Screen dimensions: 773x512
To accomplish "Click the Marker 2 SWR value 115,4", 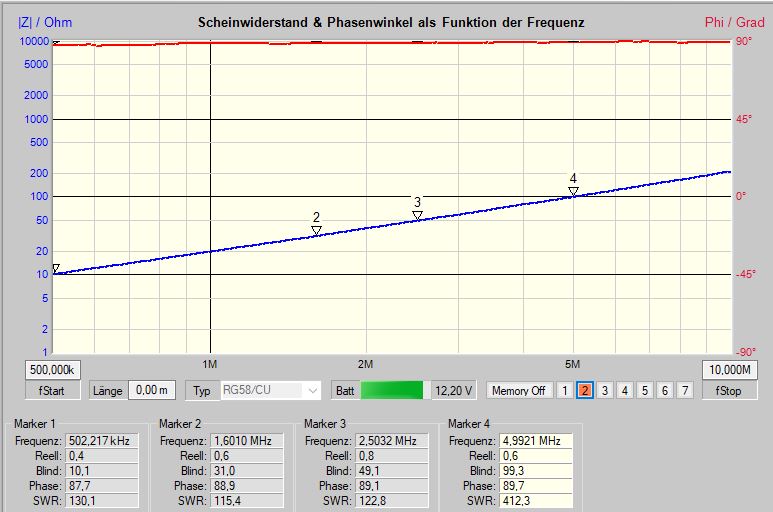I will (247, 501).
